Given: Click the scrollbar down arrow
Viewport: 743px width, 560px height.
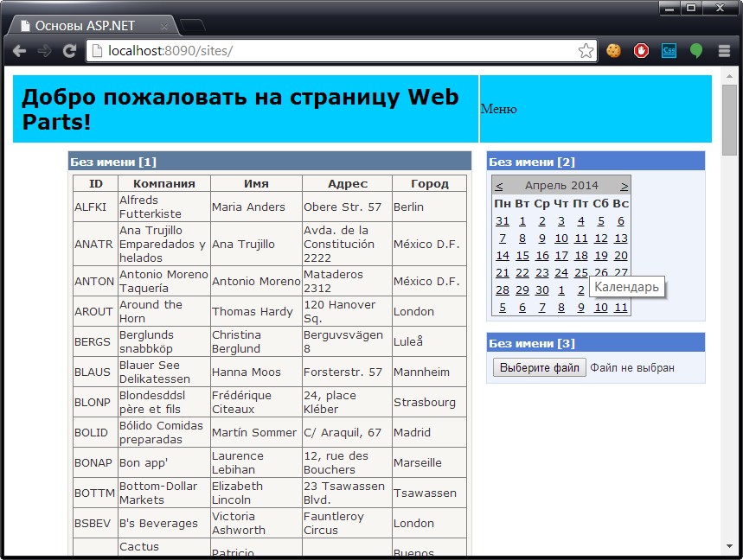Looking at the screenshot, I should click(x=729, y=546).
